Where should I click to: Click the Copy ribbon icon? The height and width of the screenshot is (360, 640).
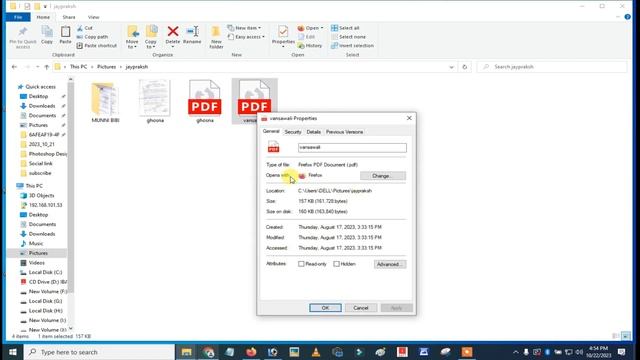[x=47, y=32]
